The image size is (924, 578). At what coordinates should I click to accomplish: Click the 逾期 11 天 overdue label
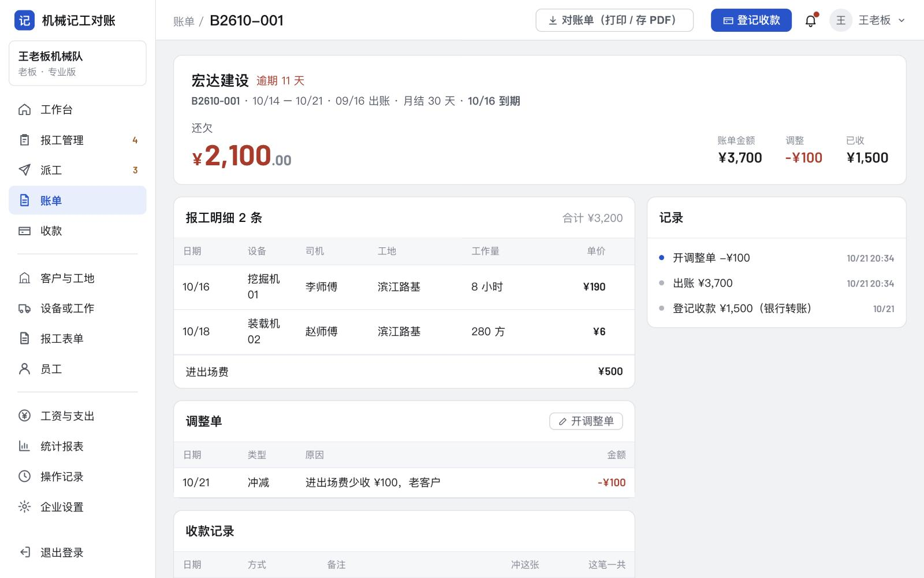(280, 81)
